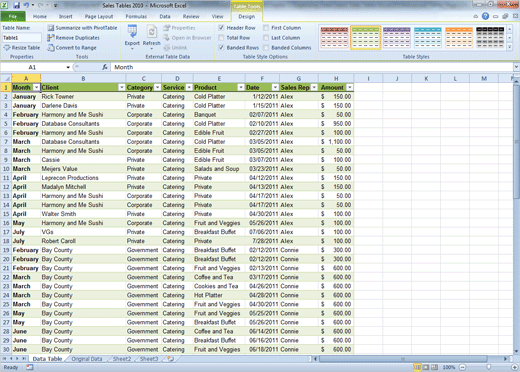The height and width of the screenshot is (372, 520).
Task: Enable the Last Column checkbox
Action: [x=266, y=38]
